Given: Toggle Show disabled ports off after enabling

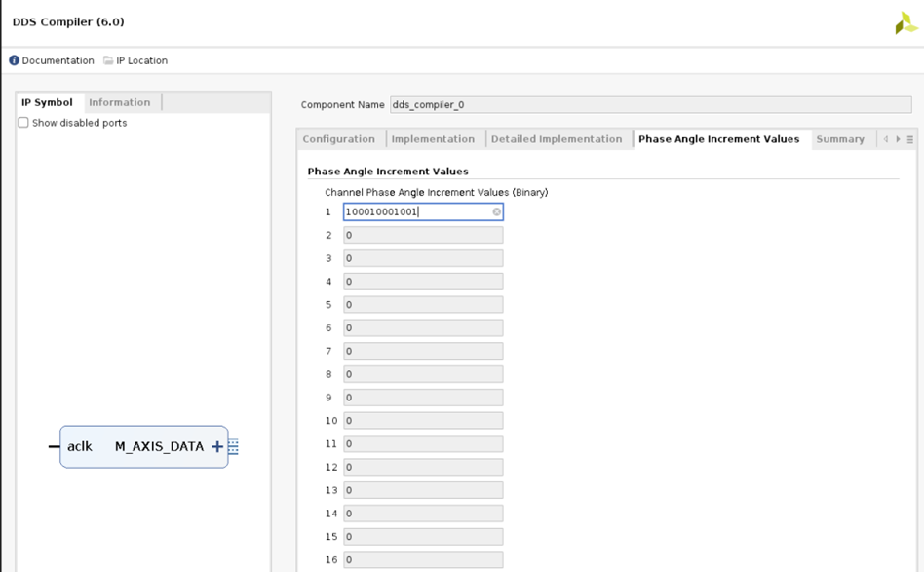Looking at the screenshot, I should point(21,123).
